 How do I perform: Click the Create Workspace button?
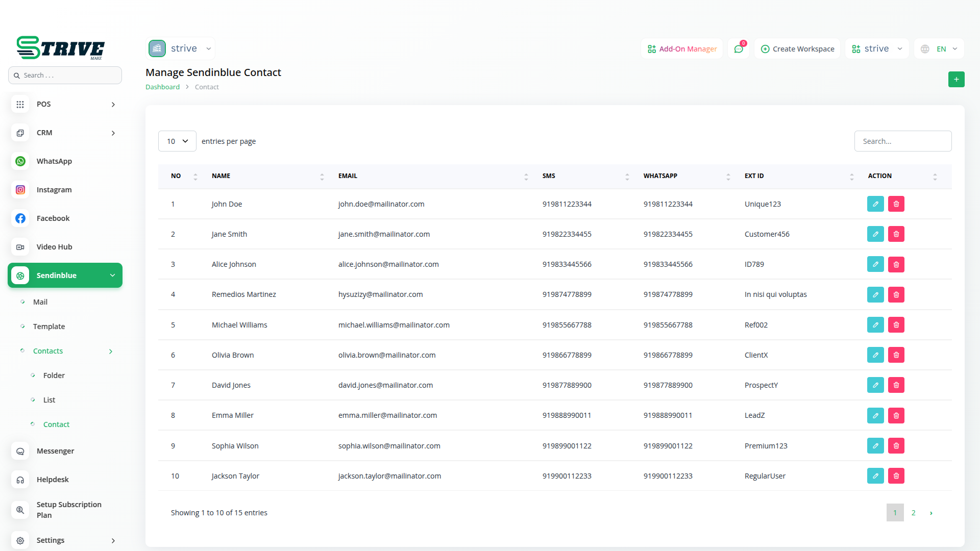coord(797,49)
